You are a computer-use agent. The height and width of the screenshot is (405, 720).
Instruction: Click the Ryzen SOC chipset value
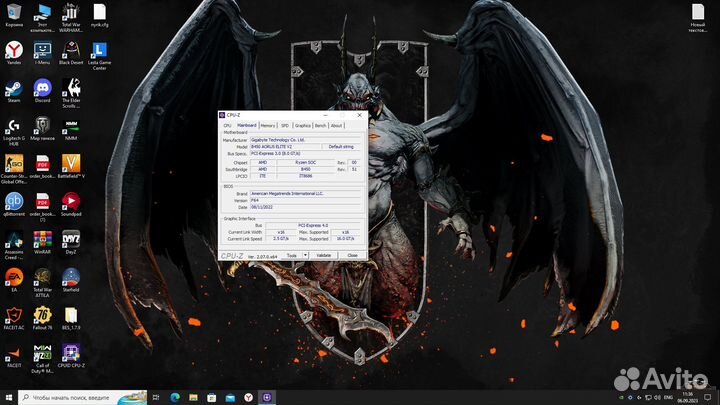305,163
